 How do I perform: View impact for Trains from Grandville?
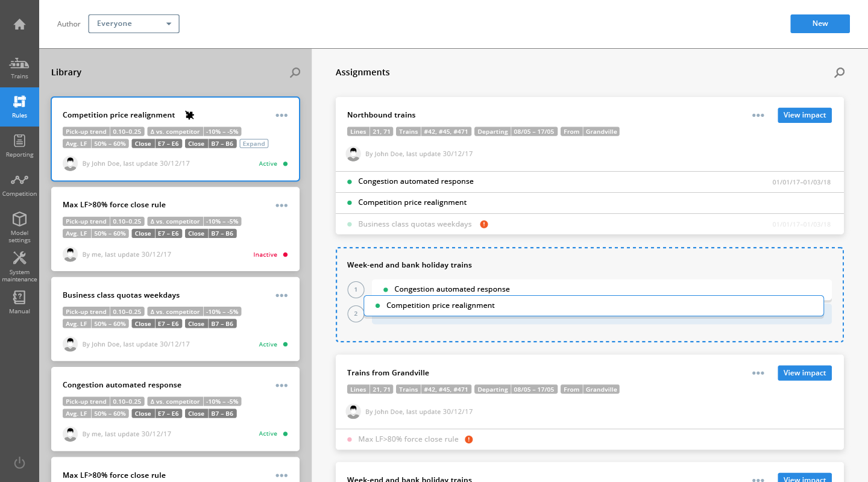pos(804,373)
